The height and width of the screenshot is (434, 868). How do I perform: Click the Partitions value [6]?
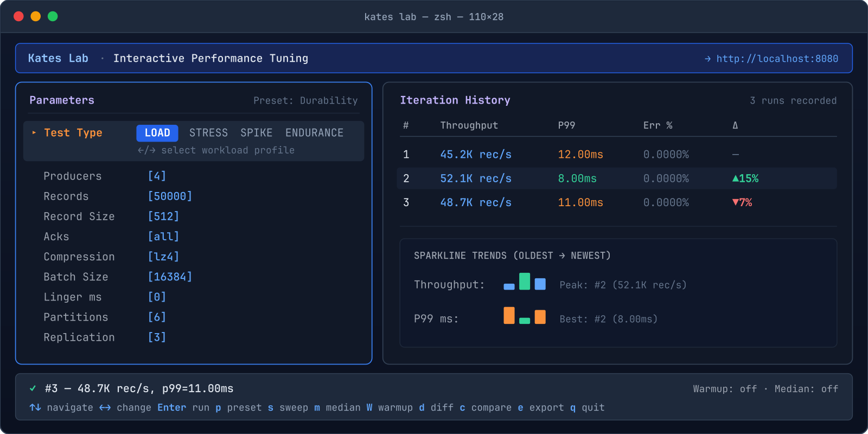tap(157, 317)
